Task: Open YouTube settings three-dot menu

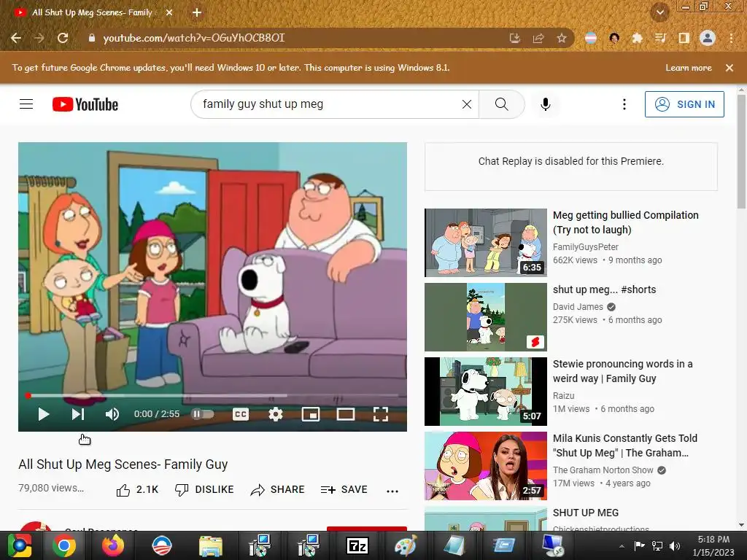Action: coord(624,104)
